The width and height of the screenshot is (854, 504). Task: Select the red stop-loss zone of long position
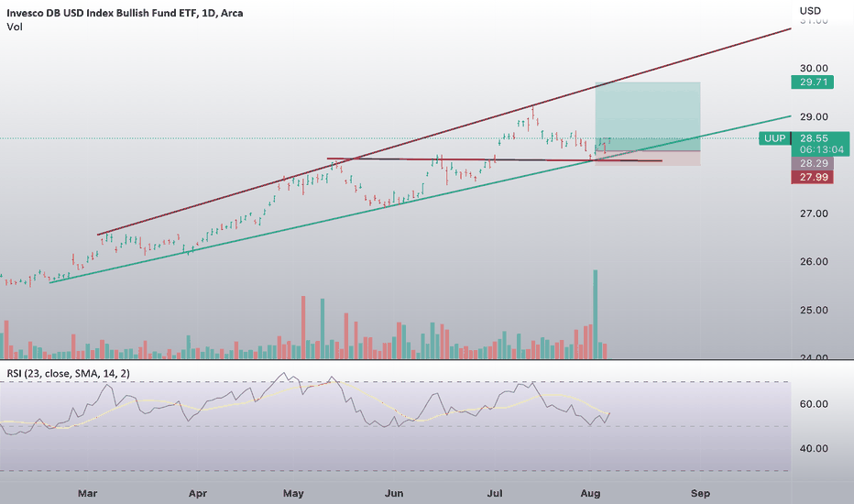click(x=648, y=158)
